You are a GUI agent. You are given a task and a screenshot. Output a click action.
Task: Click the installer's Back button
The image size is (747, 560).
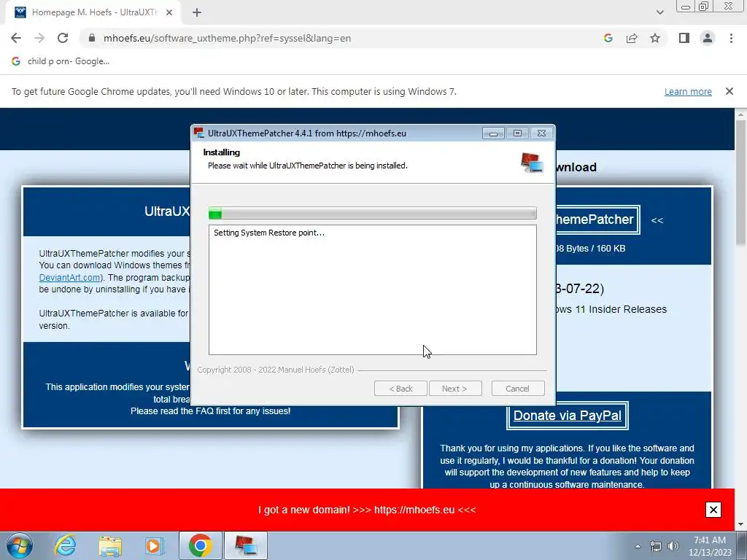[x=400, y=389]
